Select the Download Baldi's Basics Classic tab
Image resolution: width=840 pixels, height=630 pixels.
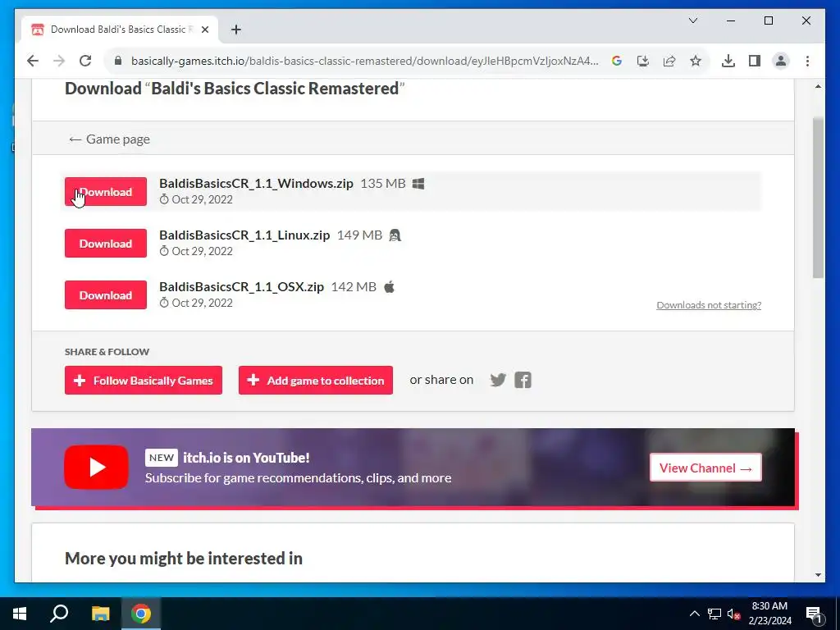[x=120, y=30]
